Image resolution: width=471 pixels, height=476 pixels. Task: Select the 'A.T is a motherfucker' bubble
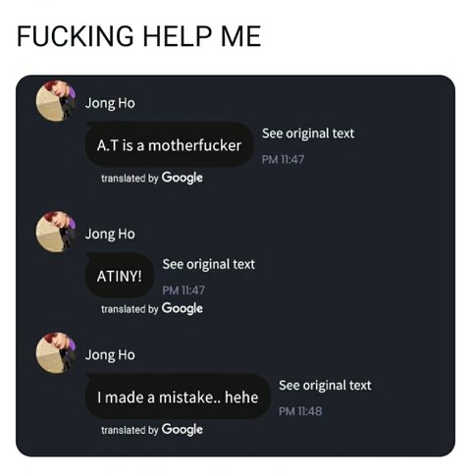point(169,144)
